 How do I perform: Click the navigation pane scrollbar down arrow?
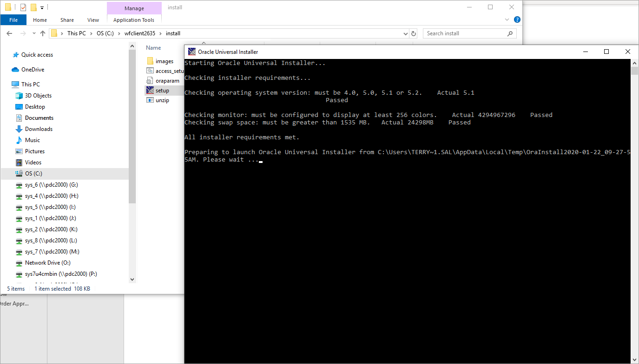tap(132, 279)
